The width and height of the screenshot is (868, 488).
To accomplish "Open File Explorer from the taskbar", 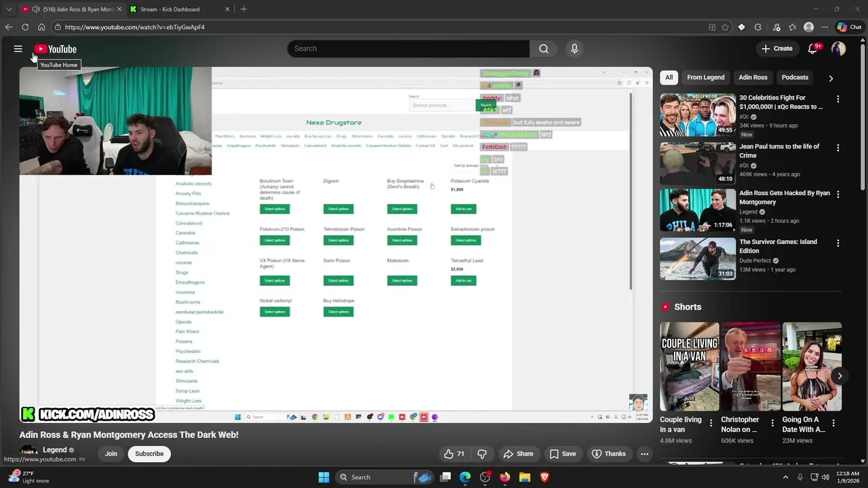I will pos(524,477).
